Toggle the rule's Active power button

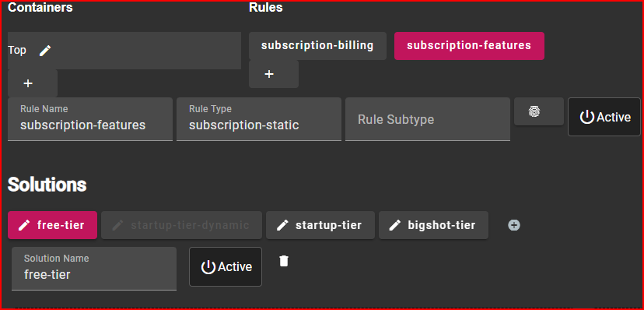pos(604,117)
